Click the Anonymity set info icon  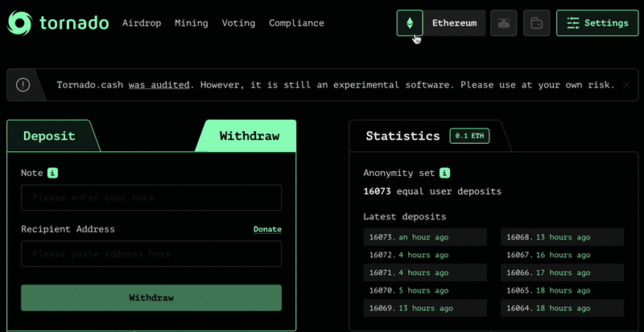tap(444, 173)
